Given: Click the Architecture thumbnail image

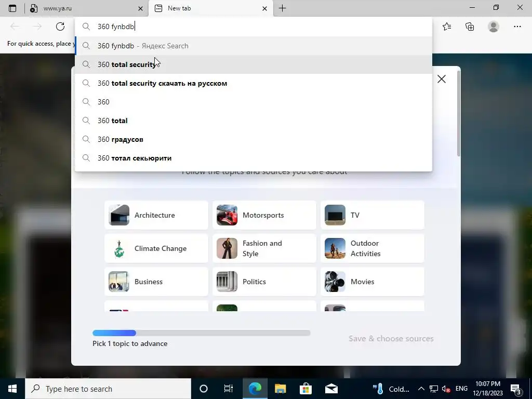Looking at the screenshot, I should 119,215.
